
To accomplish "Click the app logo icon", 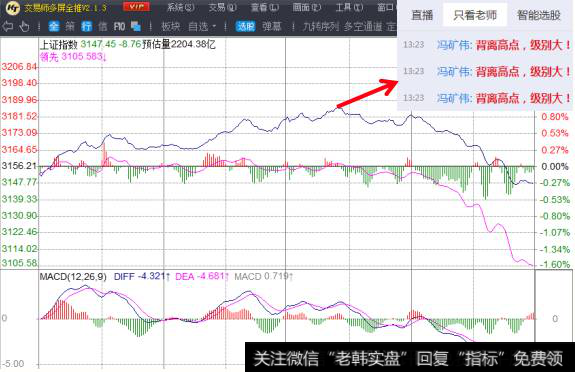I will (13, 8).
